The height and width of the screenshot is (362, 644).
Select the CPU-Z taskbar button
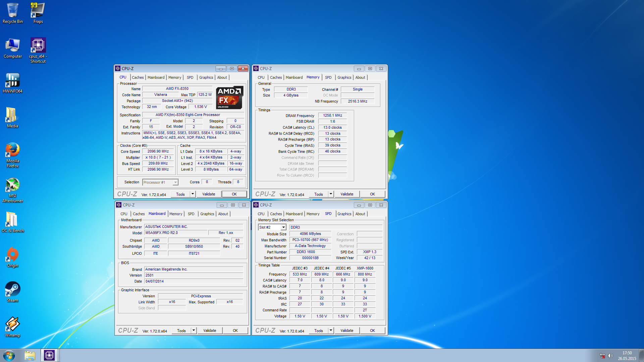tap(49, 355)
